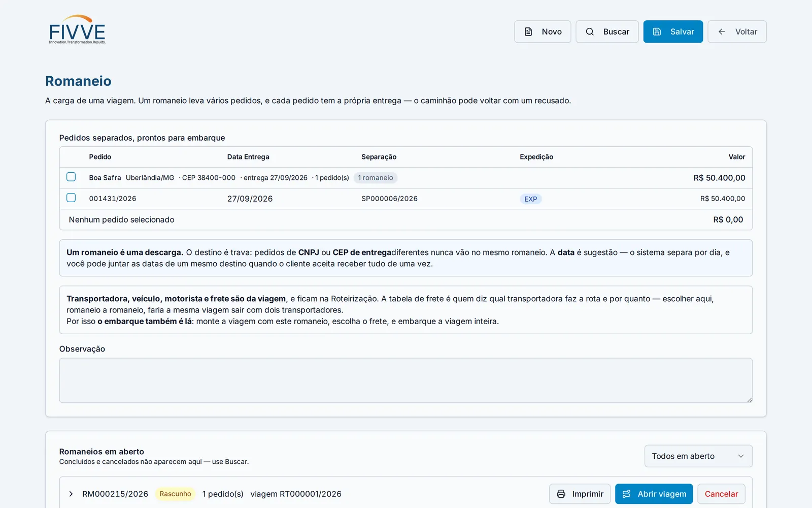The height and width of the screenshot is (508, 812).
Task: Click the magnifier icon in the Buscar button
Action: tap(590, 31)
